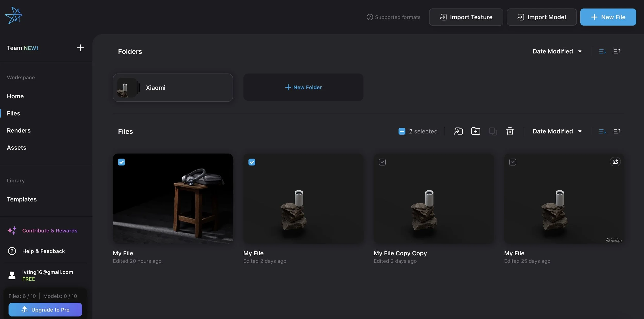Sort files in descending order icon
This screenshot has width=644, height=319.
[602, 131]
